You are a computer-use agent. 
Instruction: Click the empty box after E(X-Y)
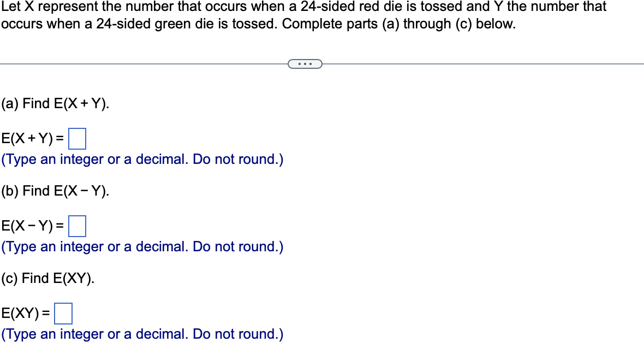pos(78,226)
